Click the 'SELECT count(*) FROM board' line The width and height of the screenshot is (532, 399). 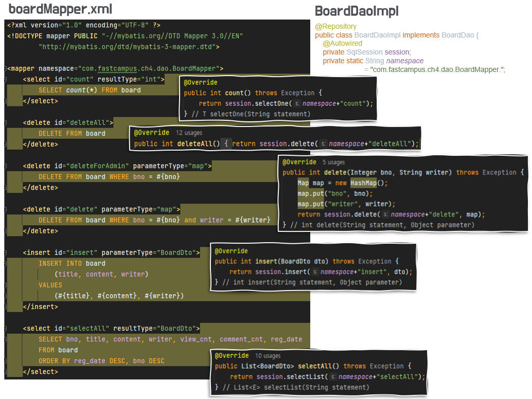(90, 90)
